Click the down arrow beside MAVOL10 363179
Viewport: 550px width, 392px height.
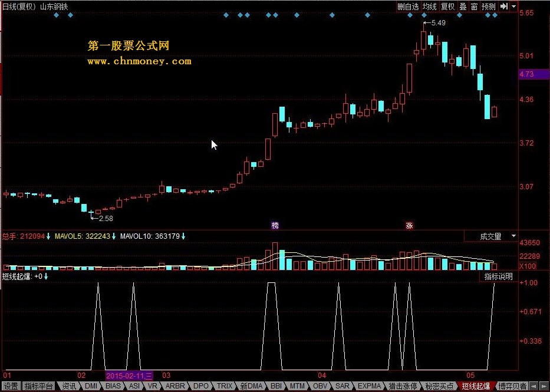coord(183,236)
